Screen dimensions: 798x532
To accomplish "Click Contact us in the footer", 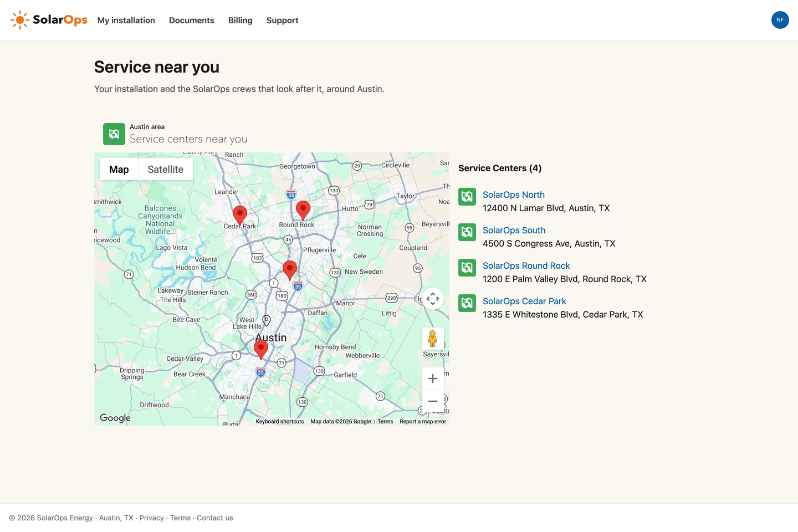I will click(215, 518).
